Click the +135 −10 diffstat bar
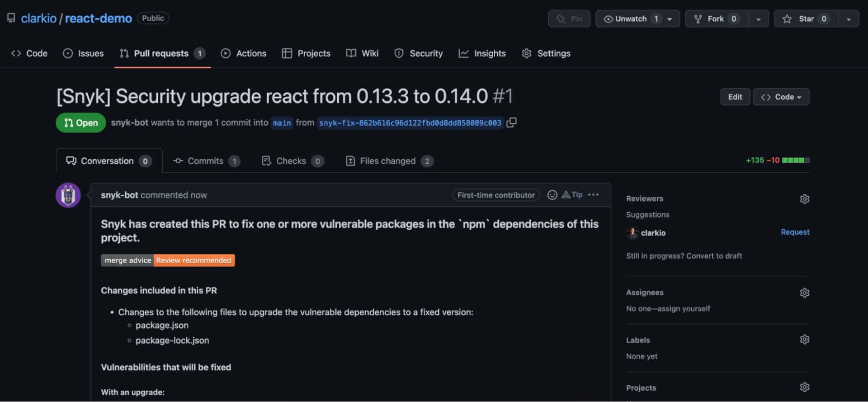868x402 pixels. [778, 161]
